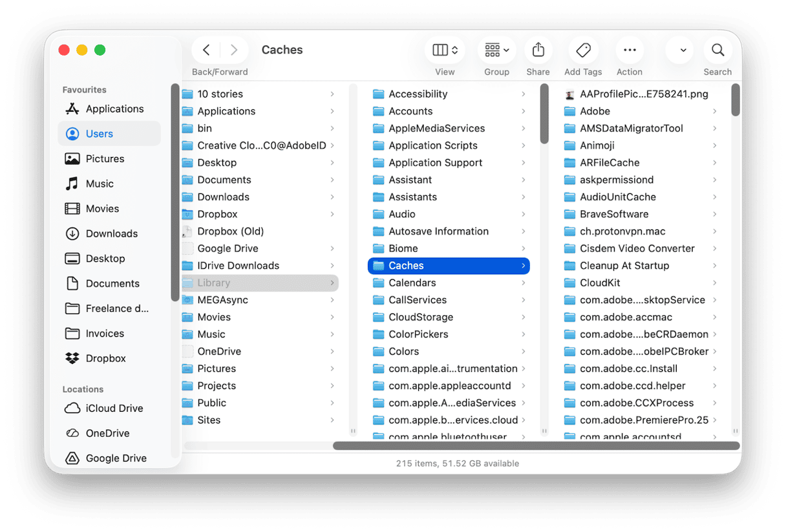This screenshot has width=786, height=532.
Task: Click the Google Drive sidebar location
Action: pos(116,458)
